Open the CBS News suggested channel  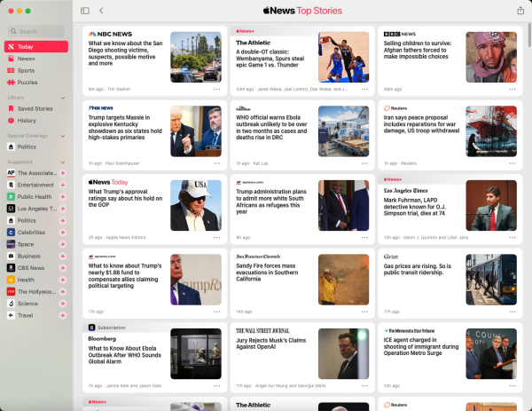(32, 268)
